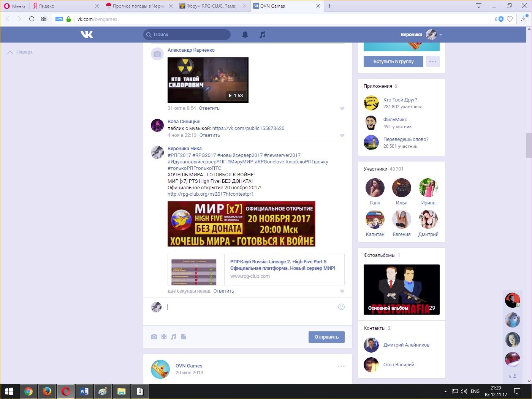Open VK notifications bell
This screenshot has width=532, height=399.
point(245,35)
